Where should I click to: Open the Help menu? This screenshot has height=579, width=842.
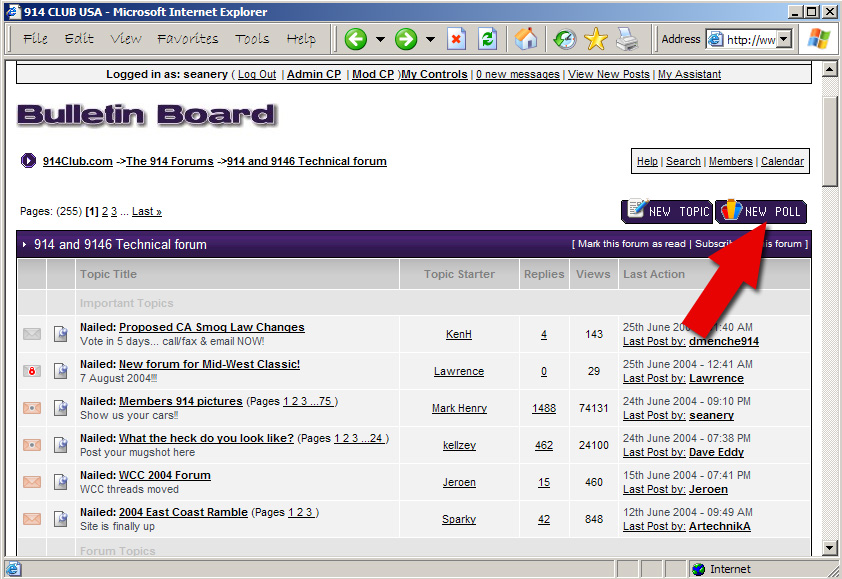[301, 39]
